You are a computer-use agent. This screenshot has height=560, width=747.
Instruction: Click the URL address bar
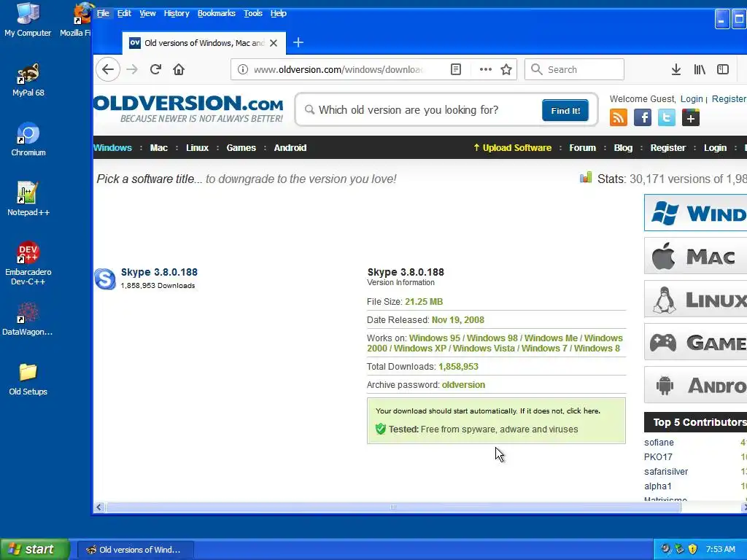pos(338,69)
